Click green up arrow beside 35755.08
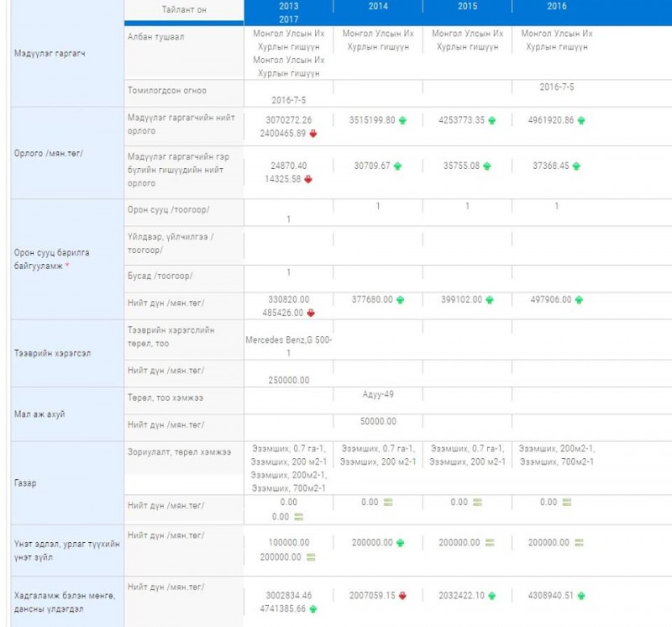This screenshot has height=627, width=672. 487,166
